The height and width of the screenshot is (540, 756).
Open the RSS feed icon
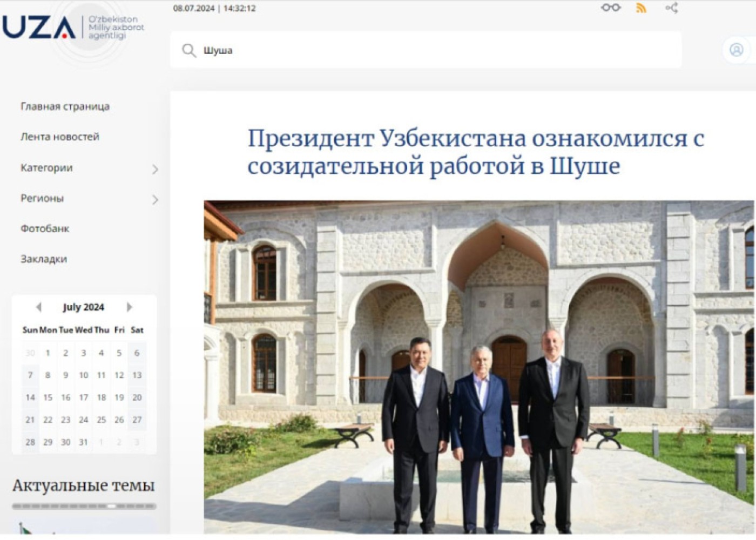tap(641, 8)
